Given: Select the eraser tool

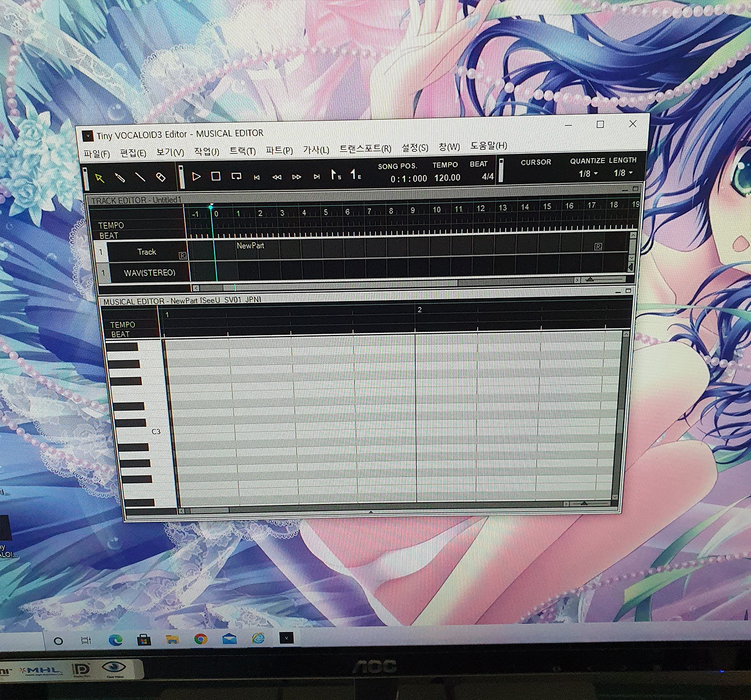Looking at the screenshot, I should 160,177.
